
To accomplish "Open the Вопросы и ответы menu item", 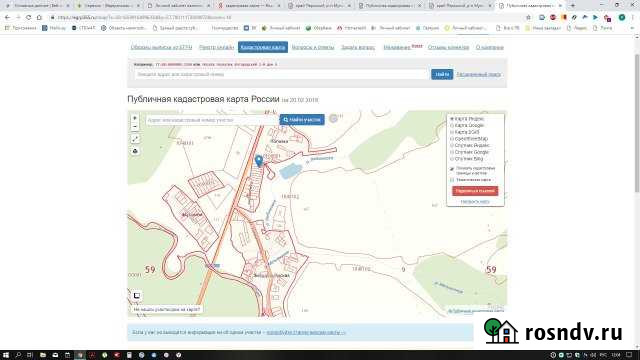I will pos(313,47).
